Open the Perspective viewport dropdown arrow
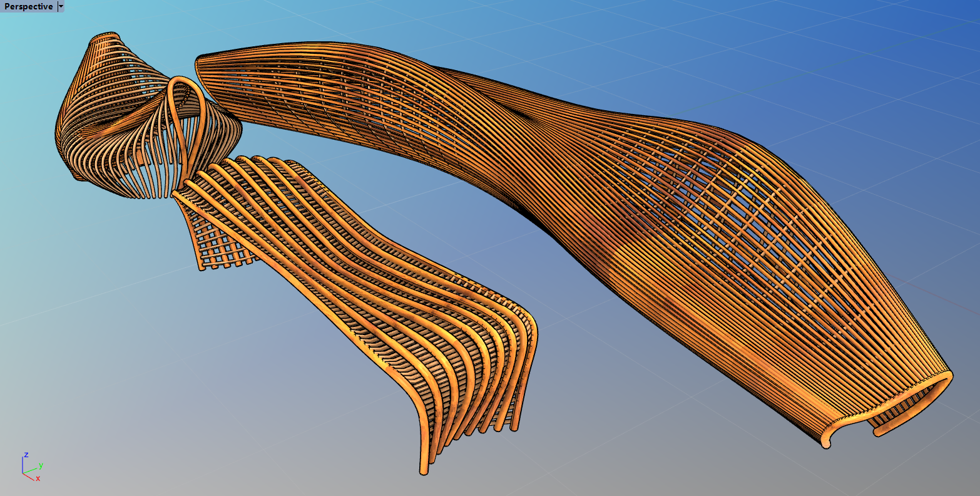The width and height of the screenshot is (980, 496). click(x=61, y=6)
